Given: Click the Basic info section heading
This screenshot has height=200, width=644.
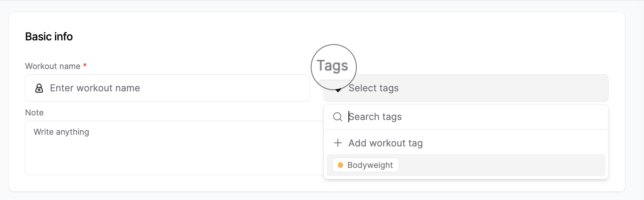Looking at the screenshot, I should click(x=49, y=37).
